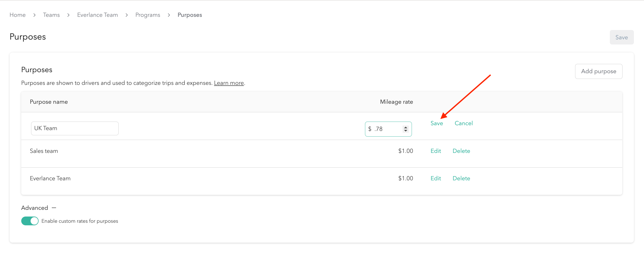Click the Add purpose button

click(x=598, y=71)
